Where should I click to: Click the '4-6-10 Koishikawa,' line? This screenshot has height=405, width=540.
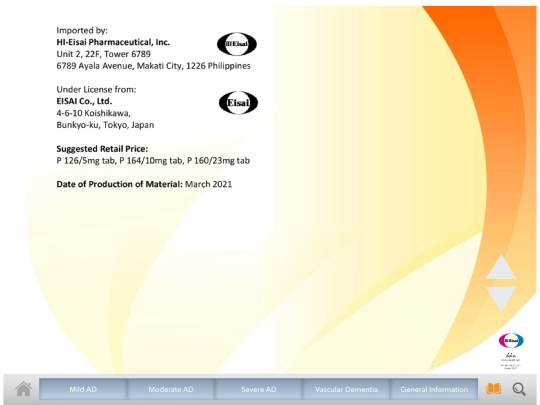[x=93, y=113]
